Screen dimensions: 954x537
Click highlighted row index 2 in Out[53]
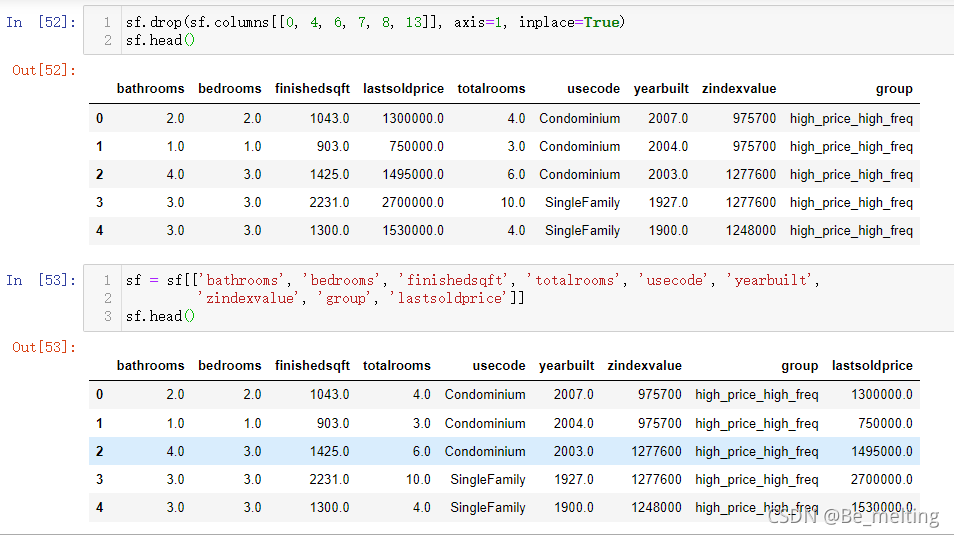coord(100,452)
